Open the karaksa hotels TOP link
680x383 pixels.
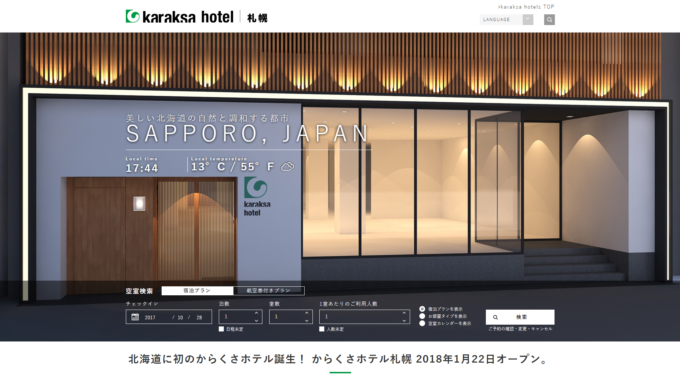click(526, 7)
